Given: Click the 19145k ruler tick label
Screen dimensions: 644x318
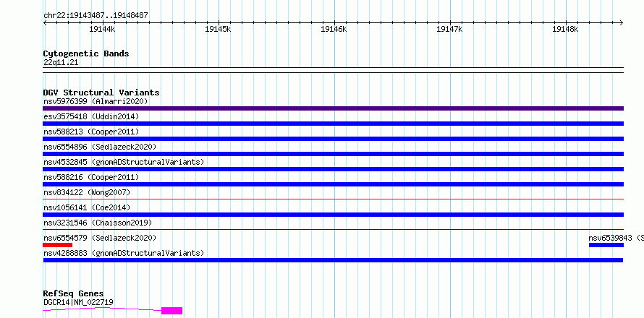Looking at the screenshot, I should (218, 29).
